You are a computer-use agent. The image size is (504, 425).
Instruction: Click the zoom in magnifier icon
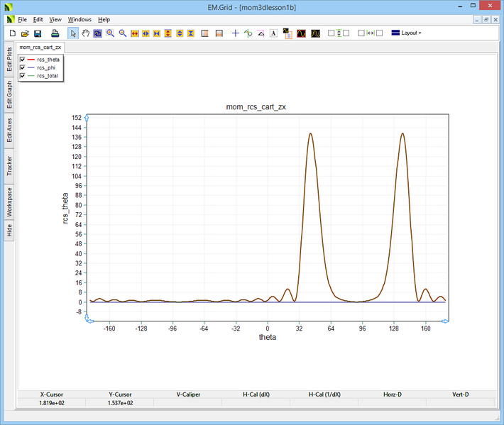pyautogui.click(x=110, y=33)
